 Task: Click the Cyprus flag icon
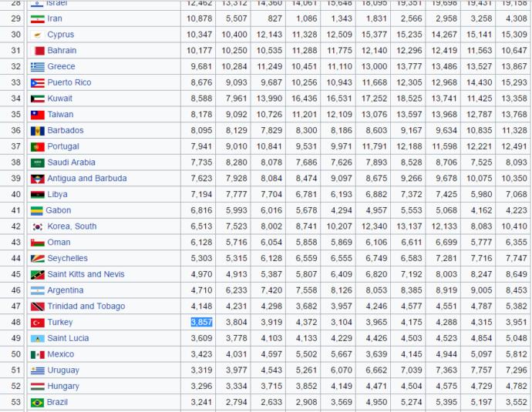click(37, 35)
